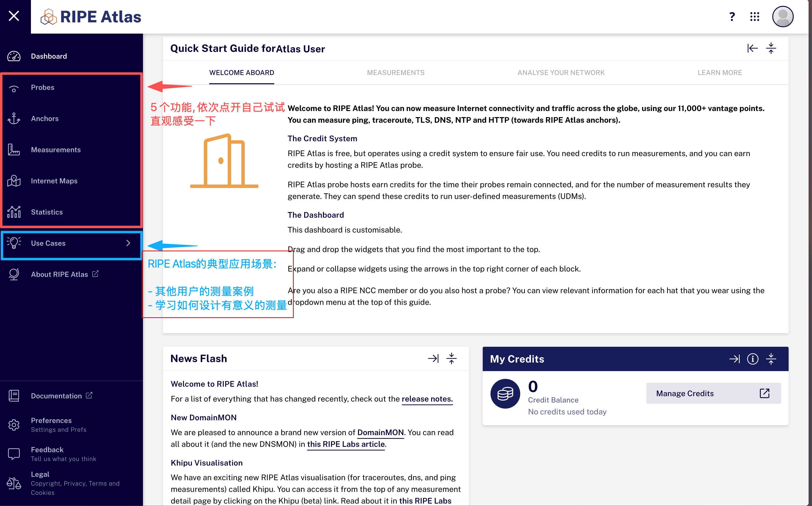Shrink Quick Start Guide width with arrow

point(752,48)
